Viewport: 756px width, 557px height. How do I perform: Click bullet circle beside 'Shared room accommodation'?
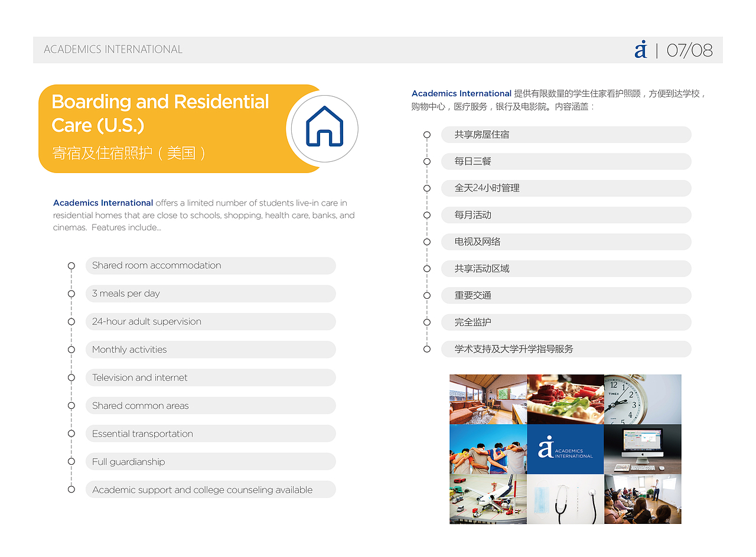point(71,266)
